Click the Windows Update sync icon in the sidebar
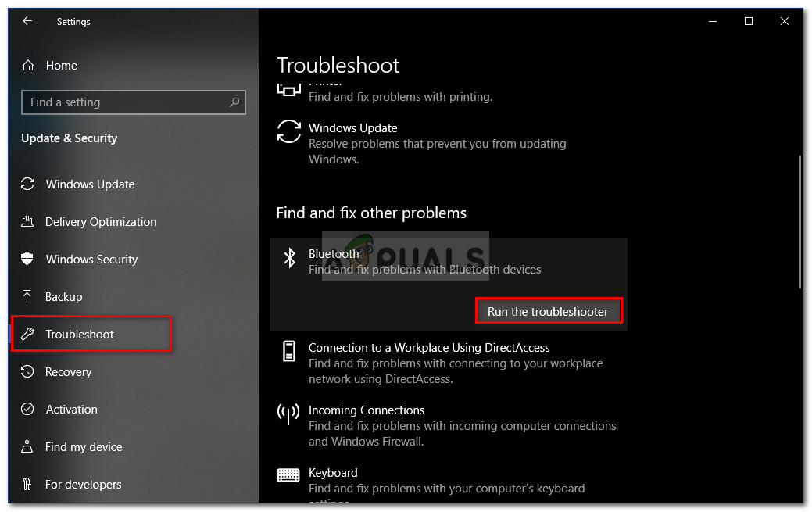 (x=27, y=184)
